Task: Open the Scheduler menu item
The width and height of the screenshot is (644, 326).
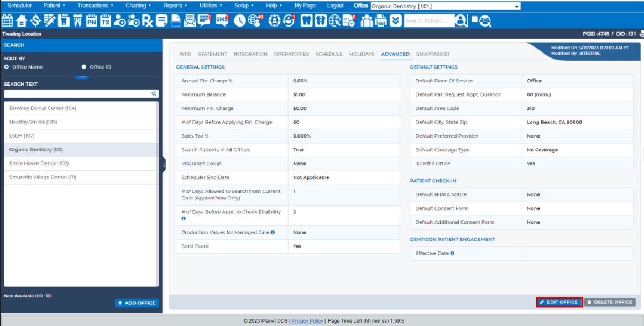Action: [x=20, y=6]
